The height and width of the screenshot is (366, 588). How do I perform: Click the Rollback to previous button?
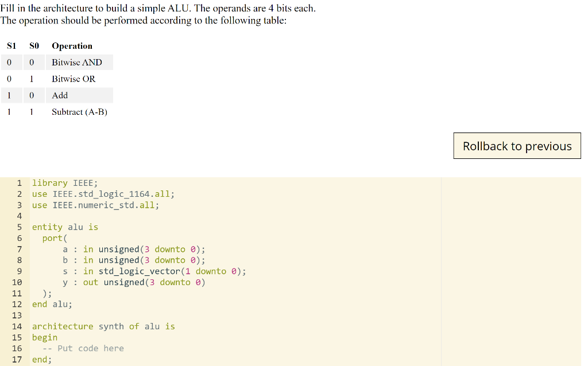pos(516,146)
